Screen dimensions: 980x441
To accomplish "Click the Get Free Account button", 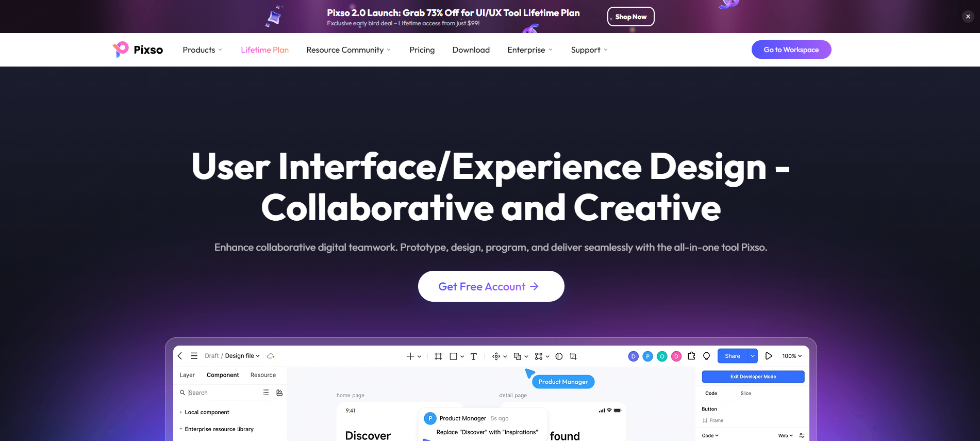I will coord(491,286).
